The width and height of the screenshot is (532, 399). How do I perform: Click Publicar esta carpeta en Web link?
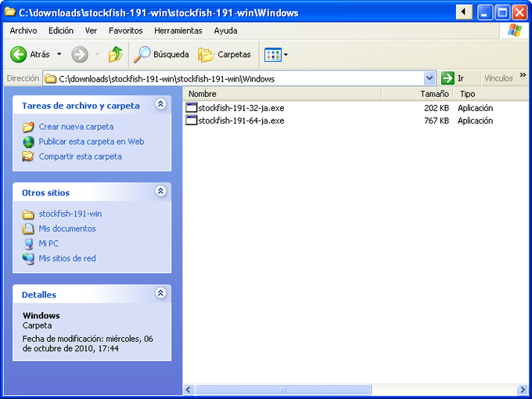[x=92, y=142]
